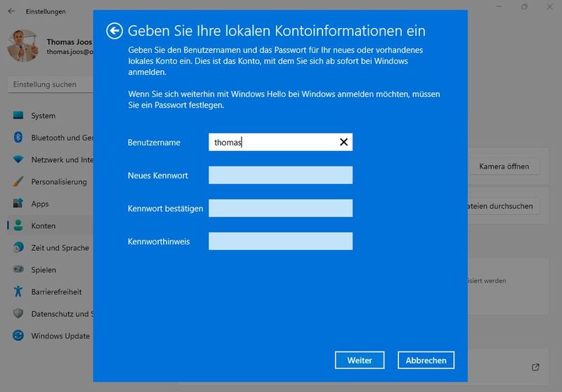The height and width of the screenshot is (392, 562).
Task: Clear the Benutzername field with the X
Action: tap(344, 142)
